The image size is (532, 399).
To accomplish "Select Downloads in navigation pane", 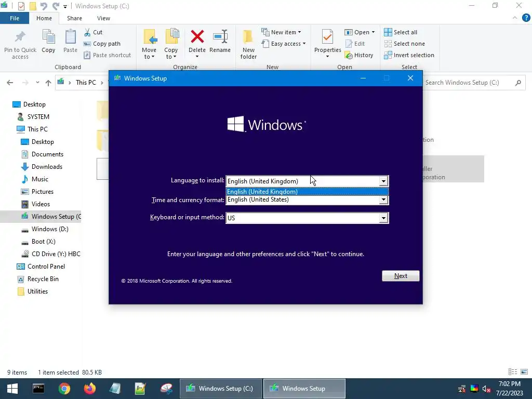I will [x=47, y=167].
